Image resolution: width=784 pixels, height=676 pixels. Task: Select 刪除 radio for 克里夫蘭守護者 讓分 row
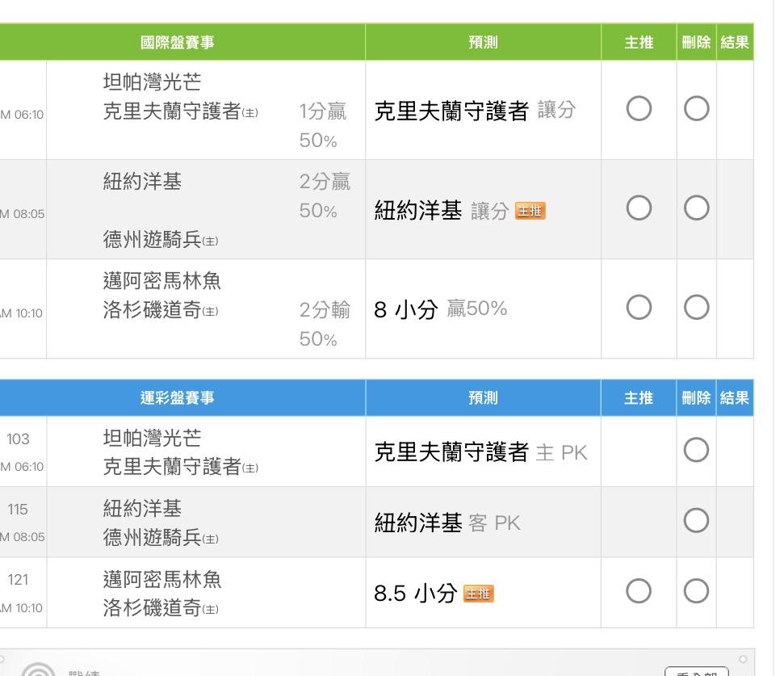[x=696, y=109]
